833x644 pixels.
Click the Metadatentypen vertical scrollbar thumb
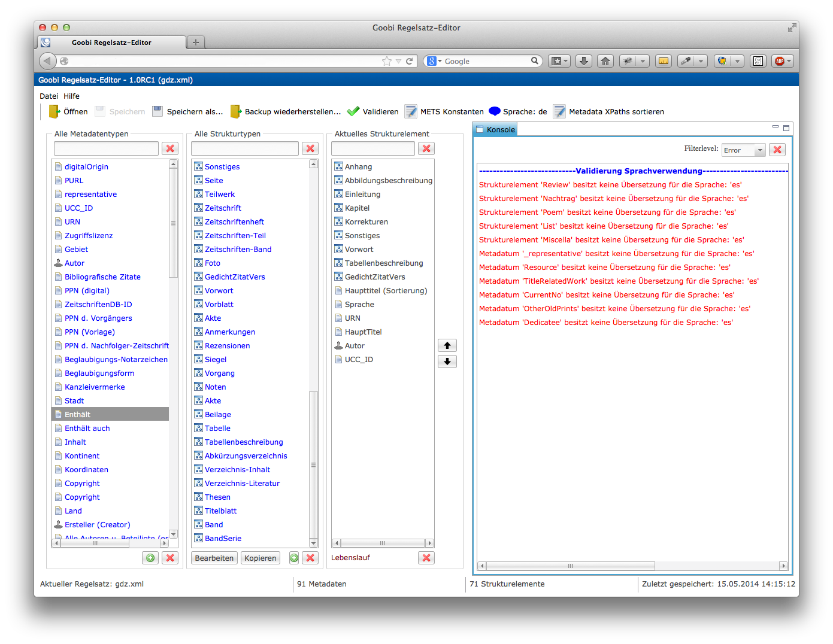[x=174, y=223]
